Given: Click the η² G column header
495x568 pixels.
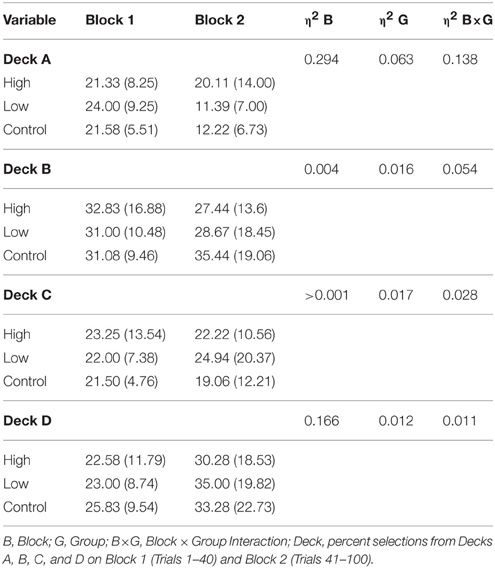Looking at the screenshot, I should click(x=394, y=19).
